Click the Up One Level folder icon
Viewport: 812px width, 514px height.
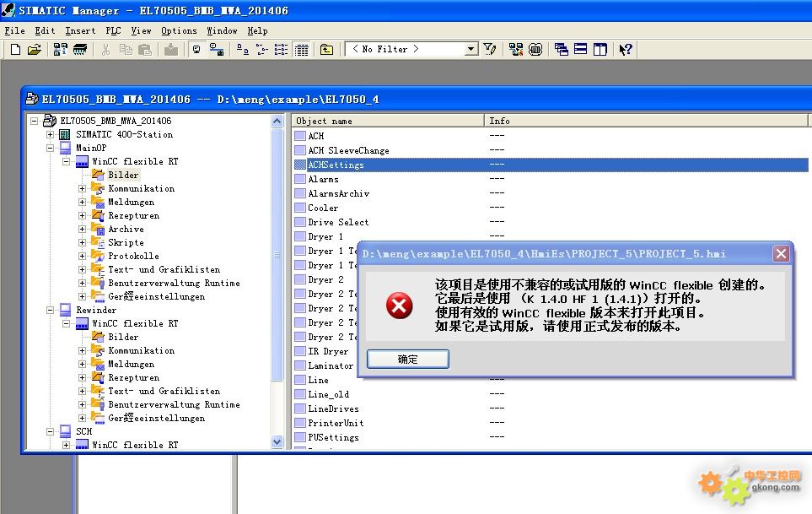tap(326, 49)
